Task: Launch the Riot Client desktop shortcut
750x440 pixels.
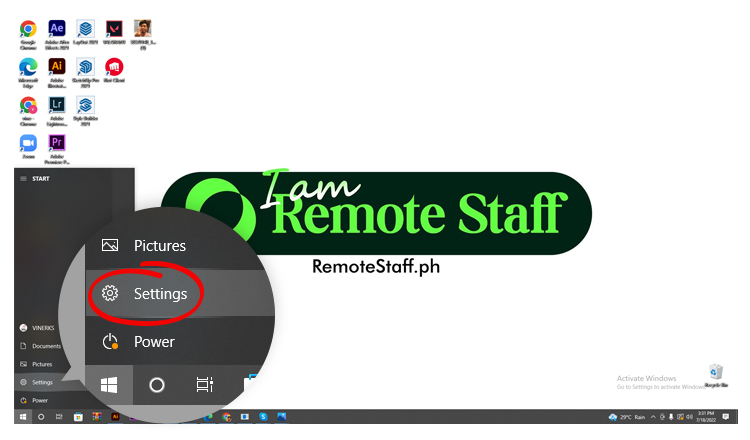Action: point(114,70)
